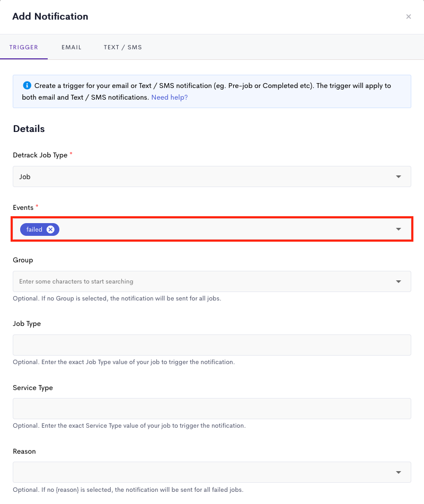Click empty area of the Events field
The image size is (424, 504).
[225, 229]
